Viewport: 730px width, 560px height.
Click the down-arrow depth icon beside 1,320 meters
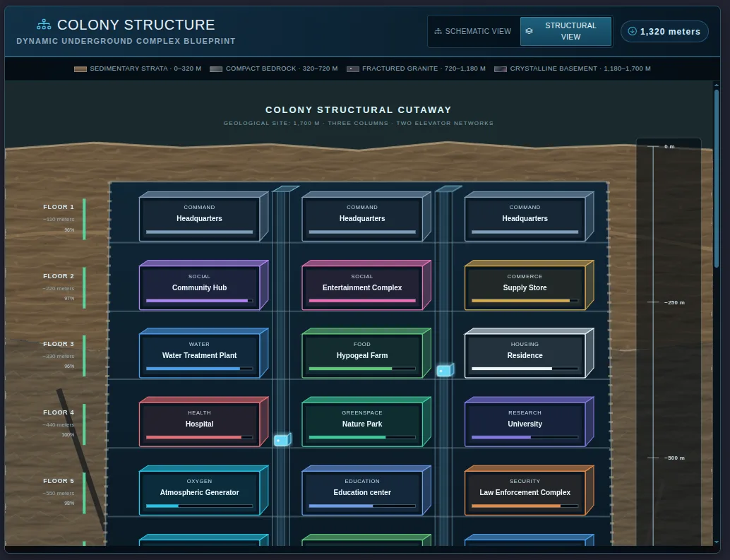click(632, 31)
